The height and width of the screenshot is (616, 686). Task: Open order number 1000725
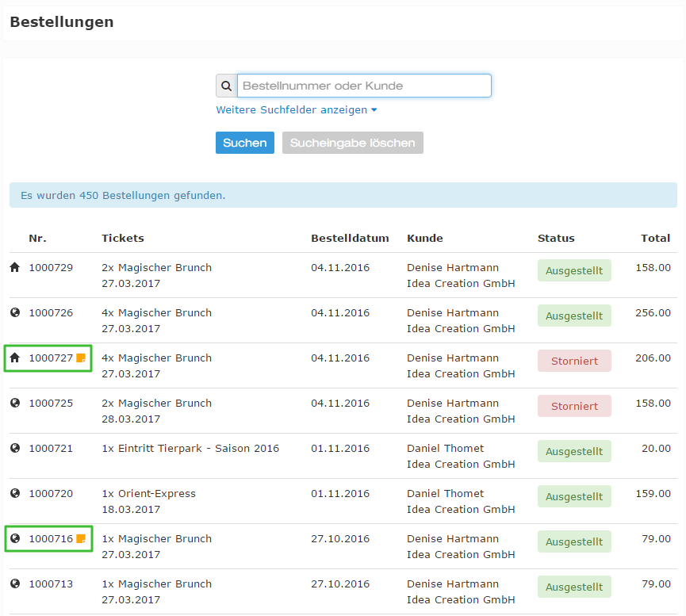pos(51,403)
